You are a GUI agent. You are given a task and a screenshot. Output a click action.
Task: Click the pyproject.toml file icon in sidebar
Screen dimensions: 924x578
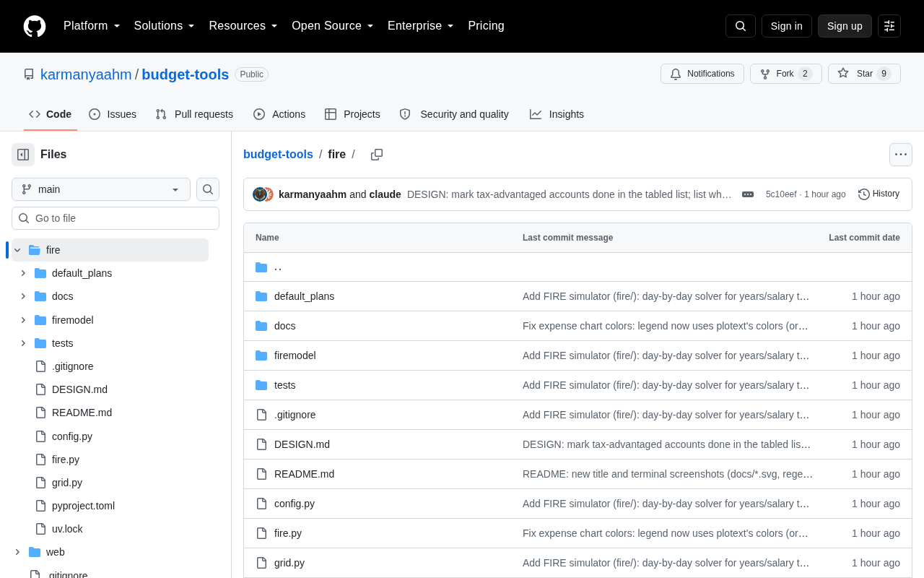pos(40,506)
